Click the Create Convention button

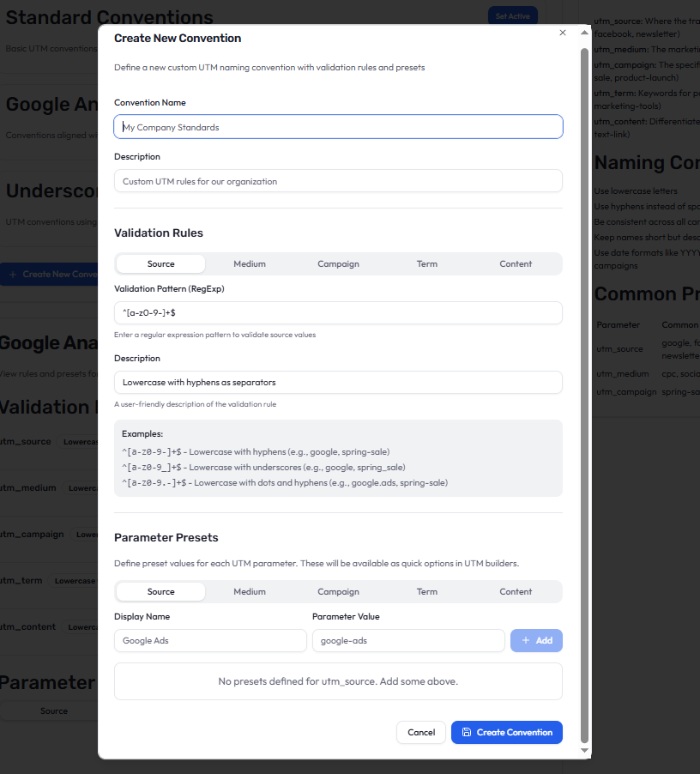[x=507, y=732]
